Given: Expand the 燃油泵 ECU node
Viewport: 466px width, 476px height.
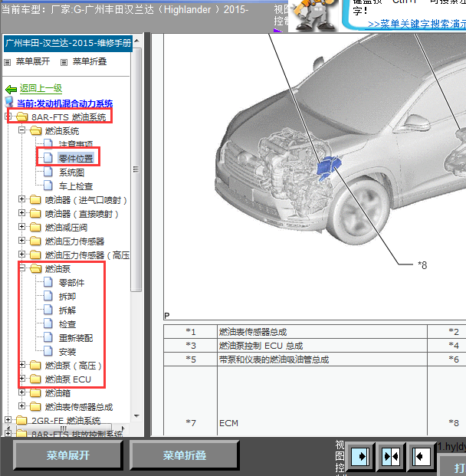Looking at the screenshot, I should [x=21, y=378].
